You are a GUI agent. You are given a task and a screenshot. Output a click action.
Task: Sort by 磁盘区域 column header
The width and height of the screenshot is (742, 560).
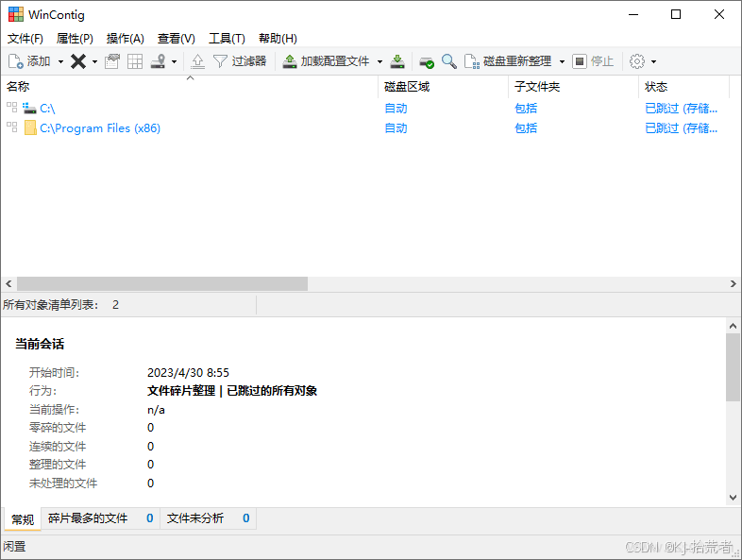444,87
